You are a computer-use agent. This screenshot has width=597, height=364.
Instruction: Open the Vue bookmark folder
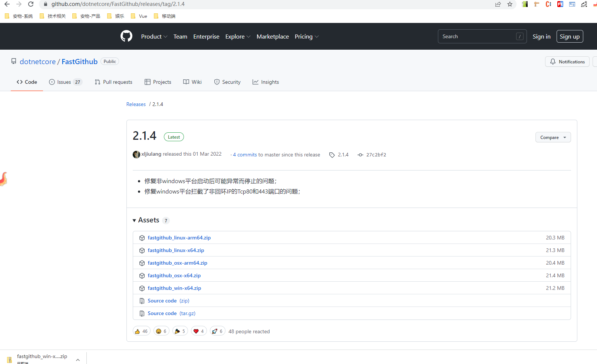pos(139,16)
